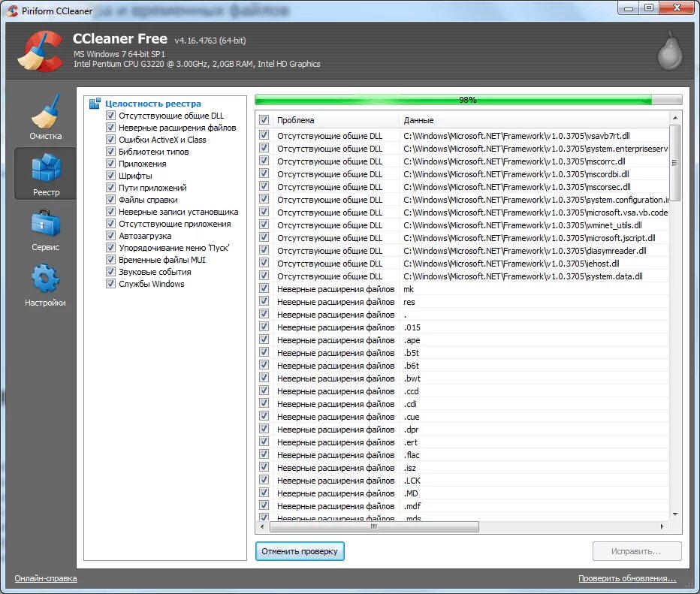
Task: Uncheck the .cue extension result row
Action: coord(264,416)
